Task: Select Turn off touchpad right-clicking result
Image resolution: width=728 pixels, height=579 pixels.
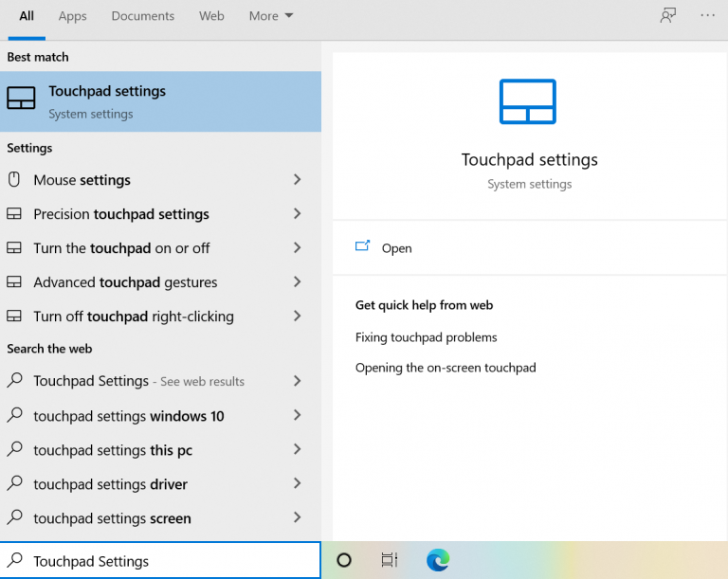Action: click(160, 317)
